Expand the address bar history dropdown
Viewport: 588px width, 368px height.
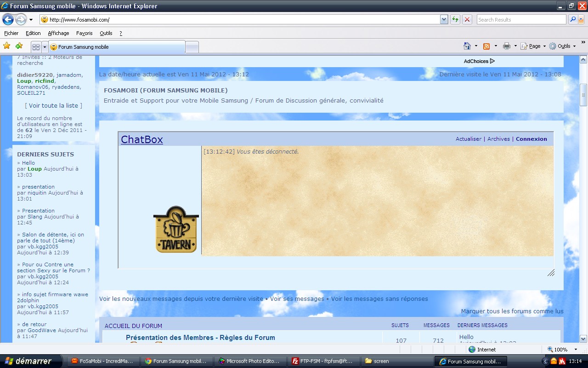[444, 19]
